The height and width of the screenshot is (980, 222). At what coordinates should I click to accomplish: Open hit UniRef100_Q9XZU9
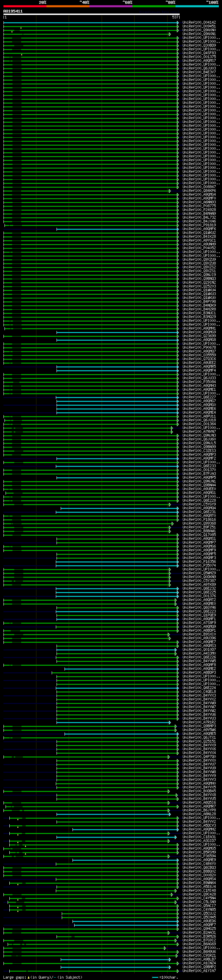[199, 259]
